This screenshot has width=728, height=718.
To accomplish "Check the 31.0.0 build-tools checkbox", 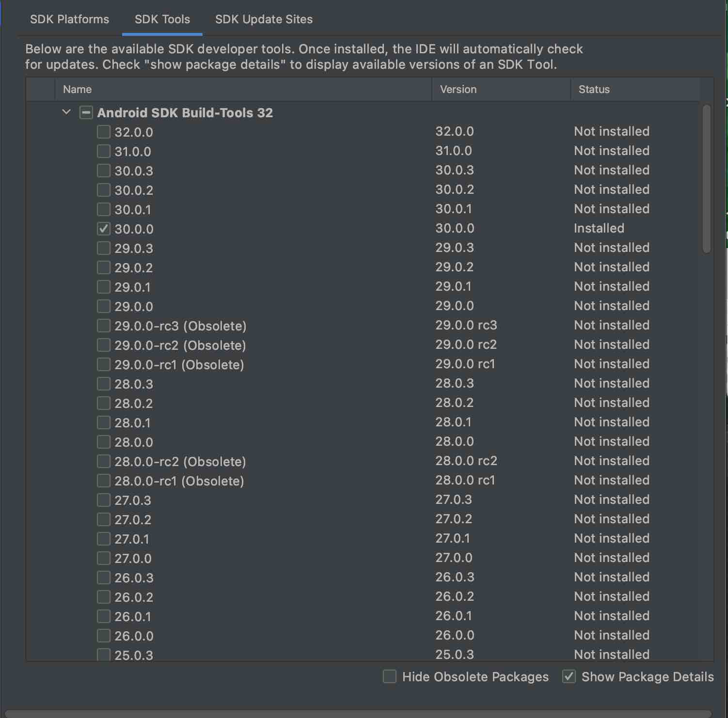I will point(103,151).
